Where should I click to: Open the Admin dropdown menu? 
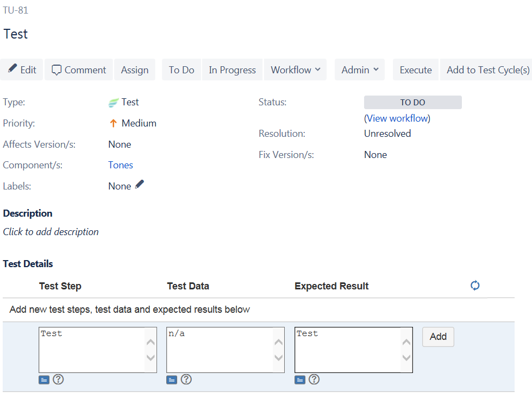point(360,70)
